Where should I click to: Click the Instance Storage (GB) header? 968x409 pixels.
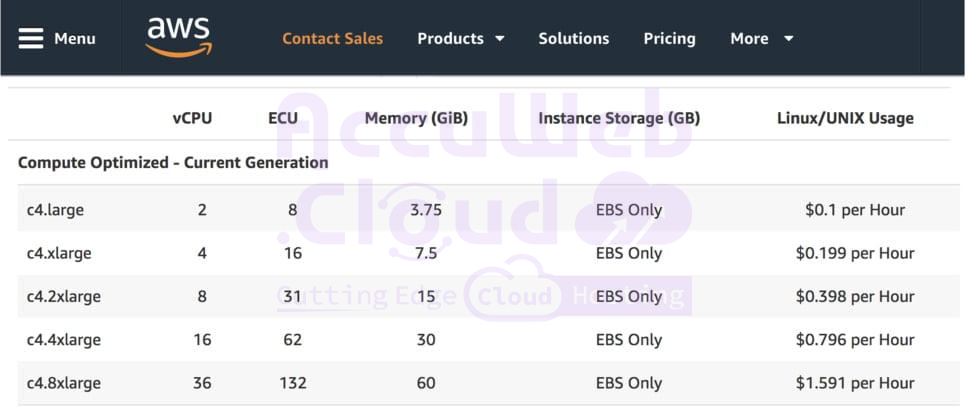pos(619,118)
